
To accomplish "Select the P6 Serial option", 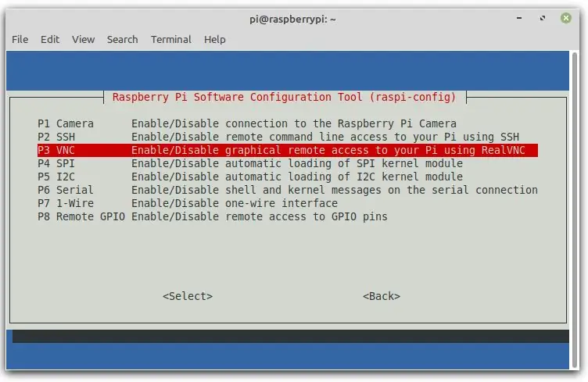I will click(288, 190).
